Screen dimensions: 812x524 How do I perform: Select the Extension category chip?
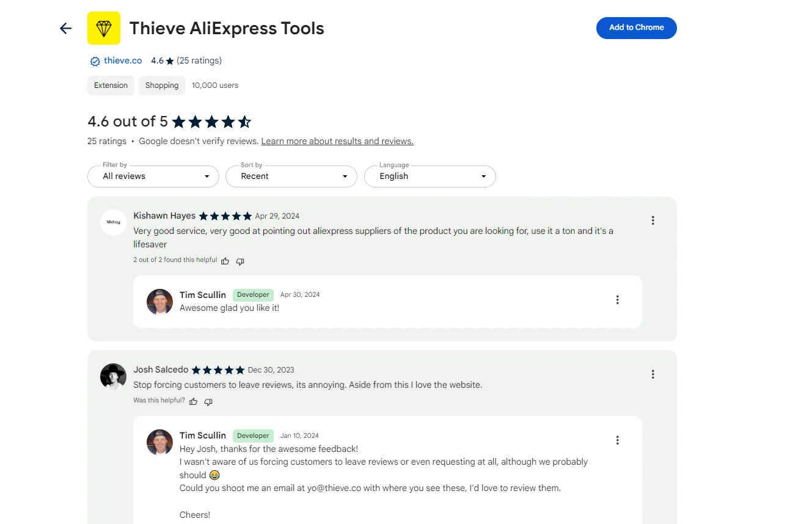click(x=111, y=86)
